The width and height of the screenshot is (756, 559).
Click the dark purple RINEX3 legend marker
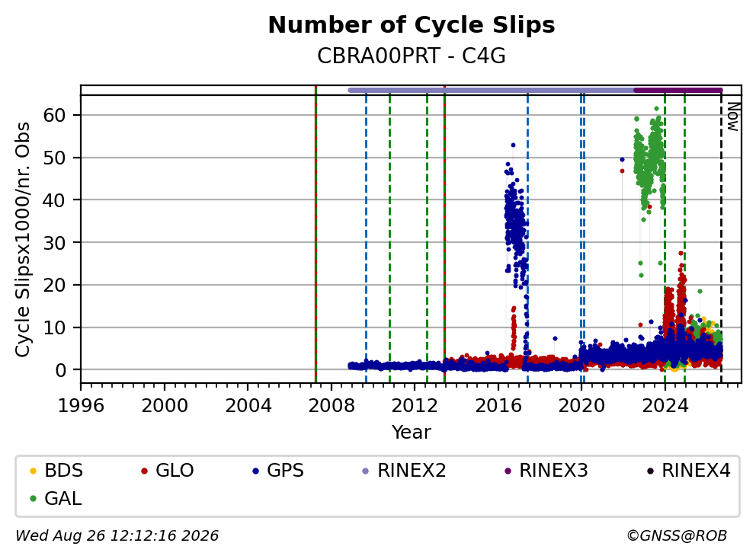pos(508,471)
